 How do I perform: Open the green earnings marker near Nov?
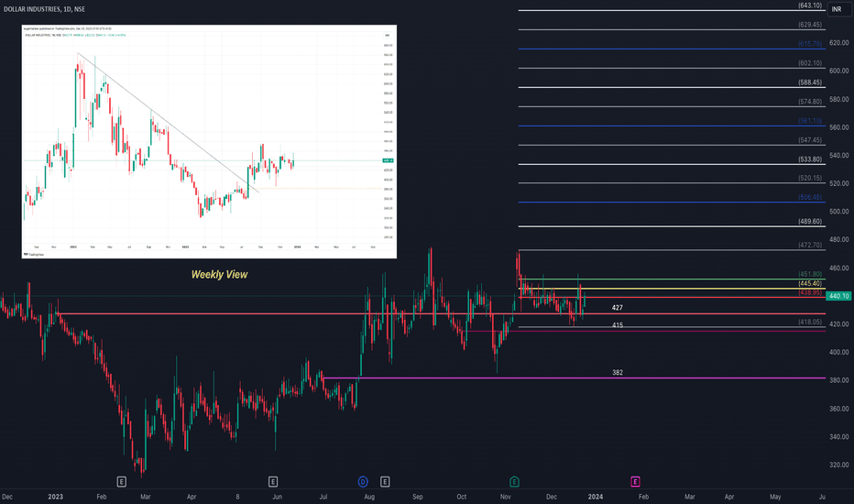click(514, 482)
